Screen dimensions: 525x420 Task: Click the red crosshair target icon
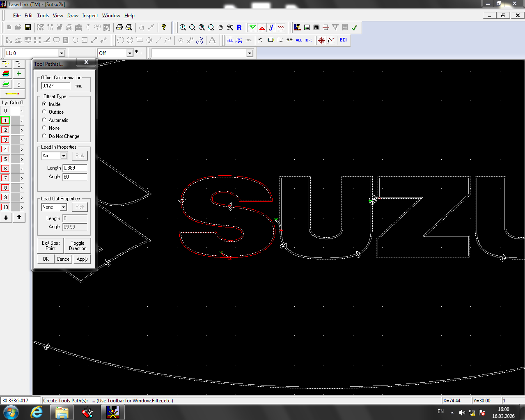click(321, 40)
